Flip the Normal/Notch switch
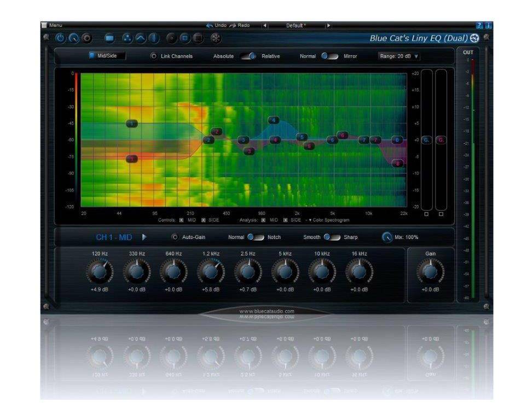527x420 pixels. click(x=256, y=237)
